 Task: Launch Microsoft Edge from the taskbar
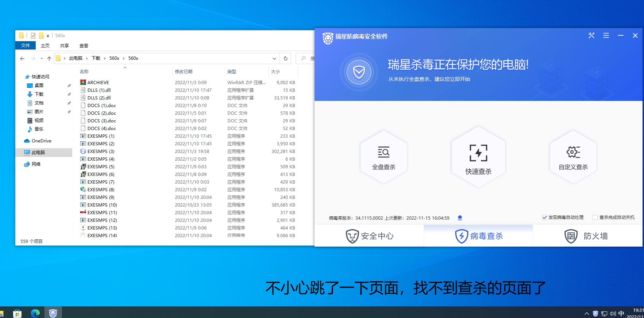pos(35,313)
